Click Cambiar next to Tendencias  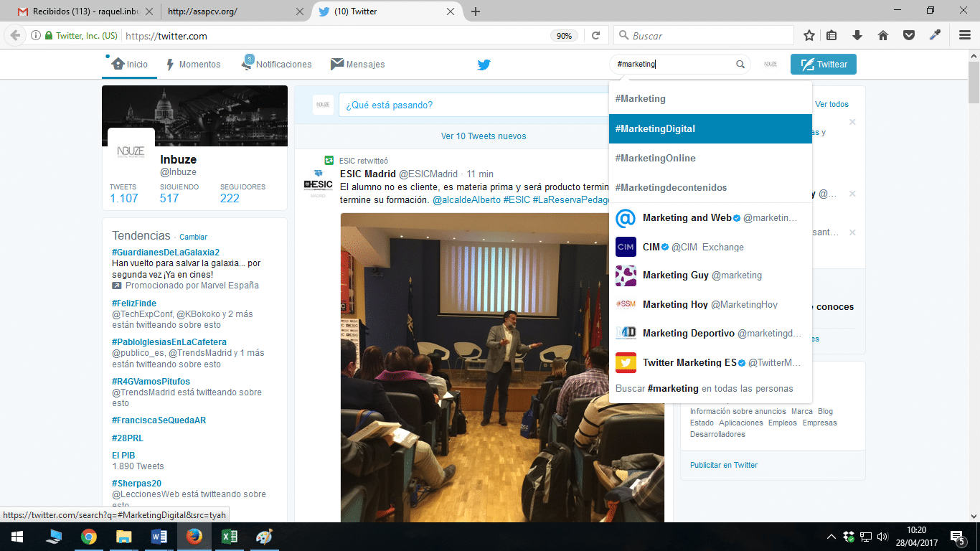coord(193,237)
